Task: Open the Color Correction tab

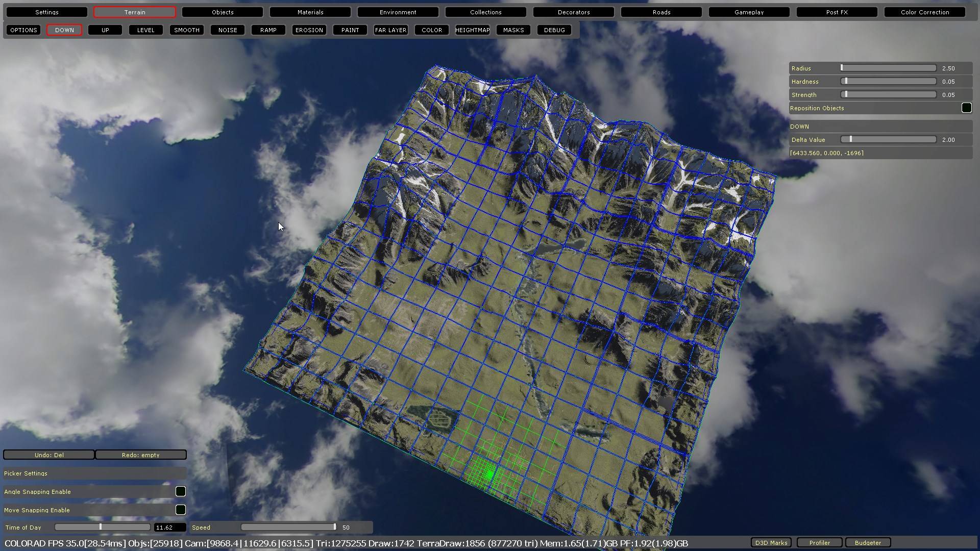Action: pos(925,12)
